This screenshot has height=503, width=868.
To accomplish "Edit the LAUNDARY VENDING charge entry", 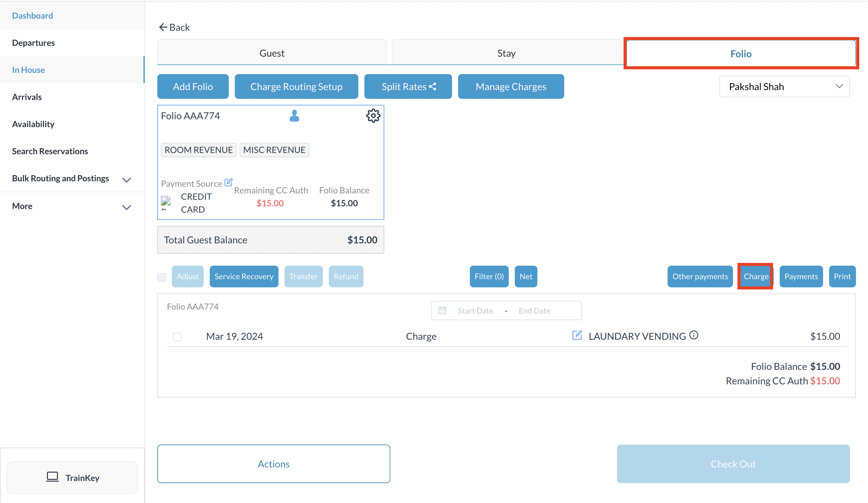I will [577, 335].
